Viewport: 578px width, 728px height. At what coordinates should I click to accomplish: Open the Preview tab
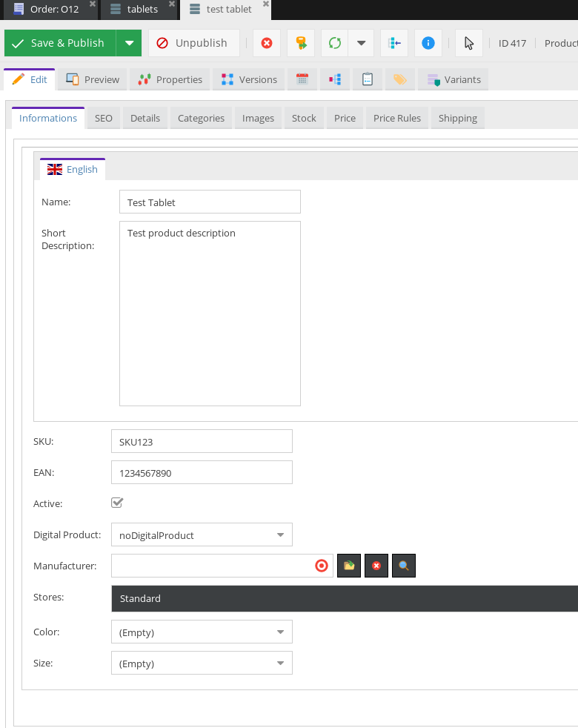coord(93,79)
